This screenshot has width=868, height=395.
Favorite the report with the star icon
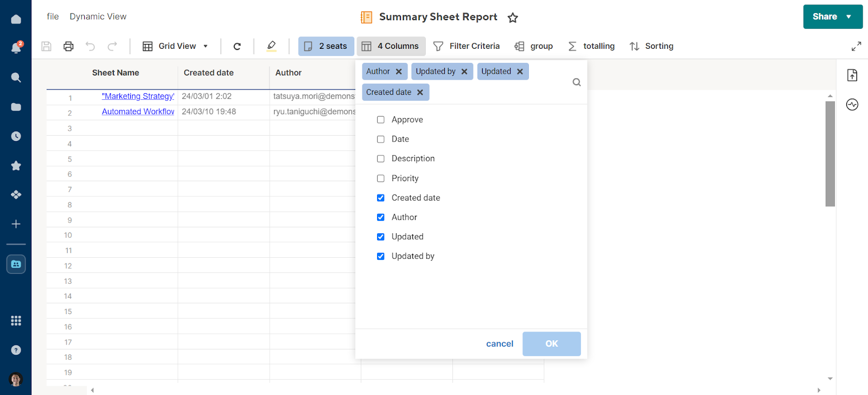(513, 18)
